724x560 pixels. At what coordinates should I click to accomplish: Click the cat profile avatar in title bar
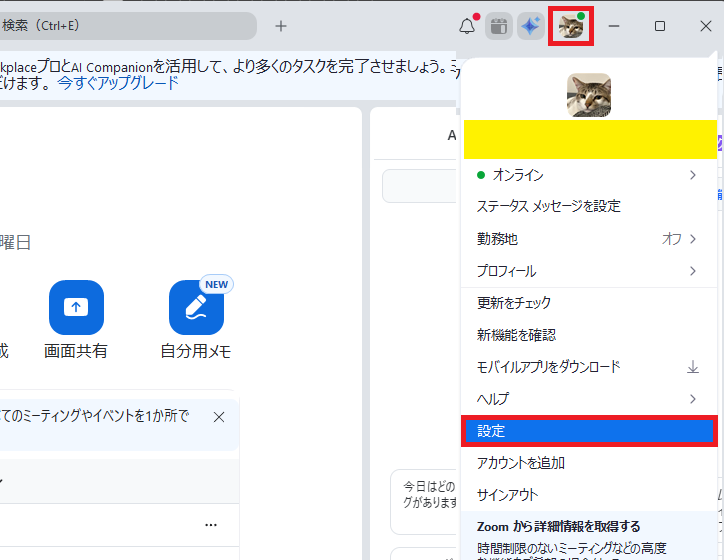pos(571,26)
